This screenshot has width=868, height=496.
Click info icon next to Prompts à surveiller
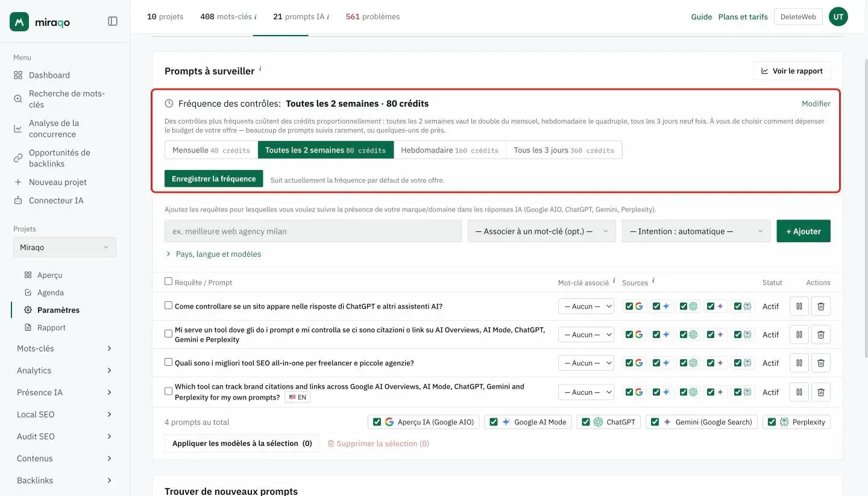(x=260, y=69)
